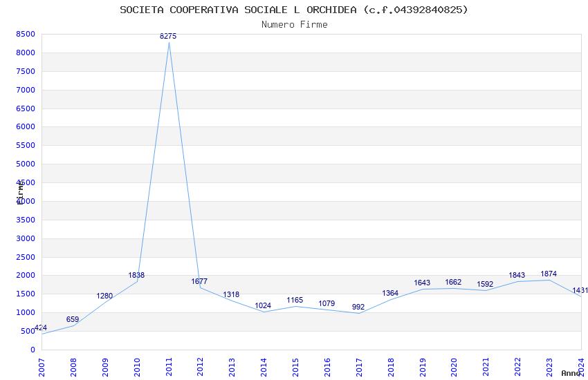Select the 1165 data label for 2015

point(295,301)
